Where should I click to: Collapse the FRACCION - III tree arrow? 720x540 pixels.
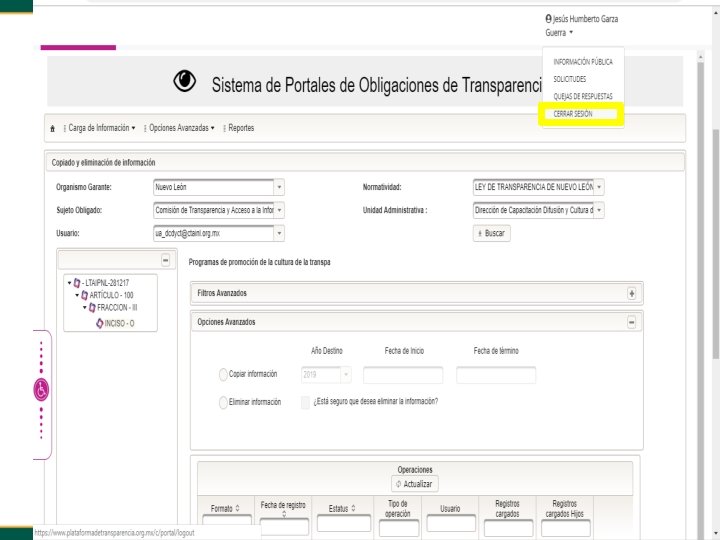point(84,308)
